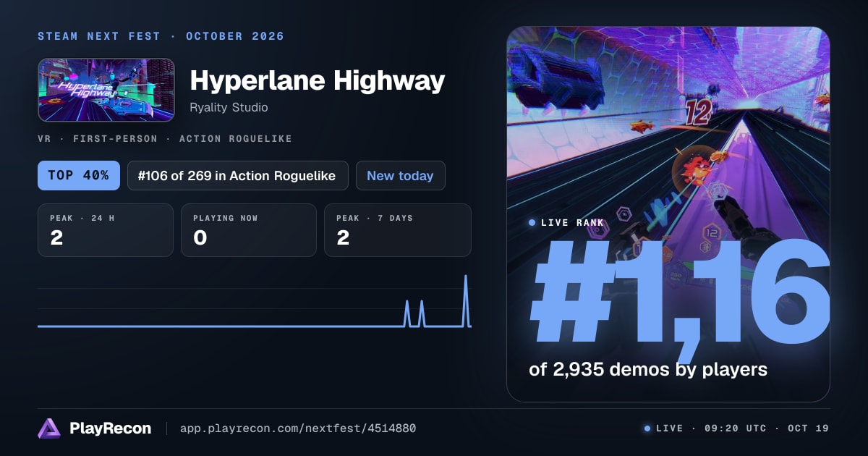868x456 pixels.
Task: Click the OCT 19 date text
Action: 807,428
